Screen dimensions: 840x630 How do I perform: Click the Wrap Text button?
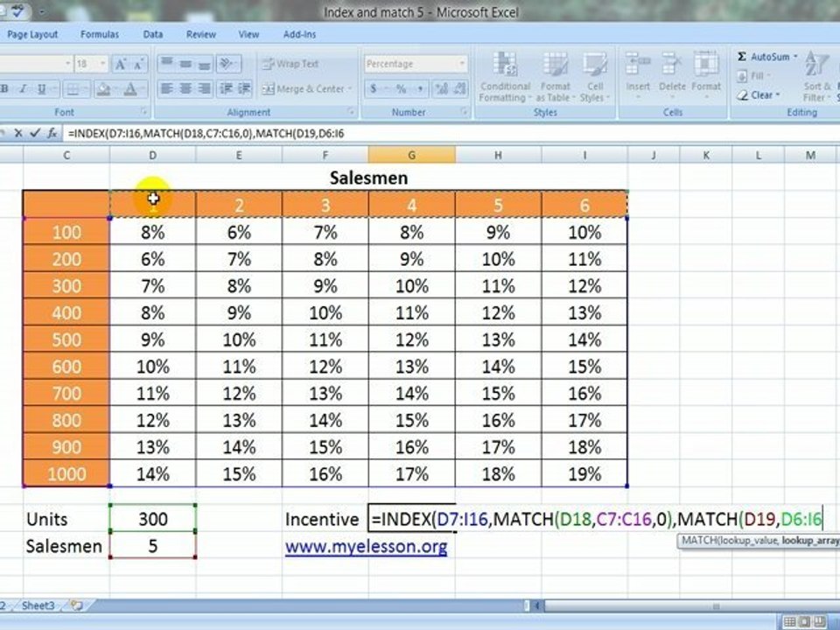point(290,64)
